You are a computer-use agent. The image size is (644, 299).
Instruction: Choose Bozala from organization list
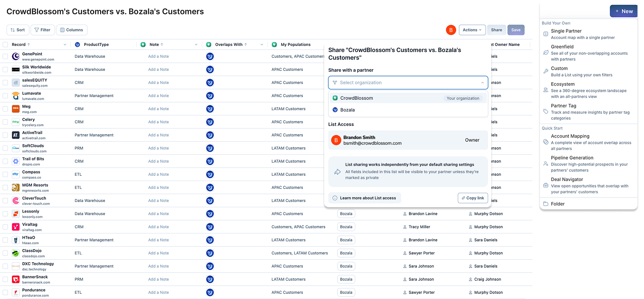pyautogui.click(x=408, y=110)
